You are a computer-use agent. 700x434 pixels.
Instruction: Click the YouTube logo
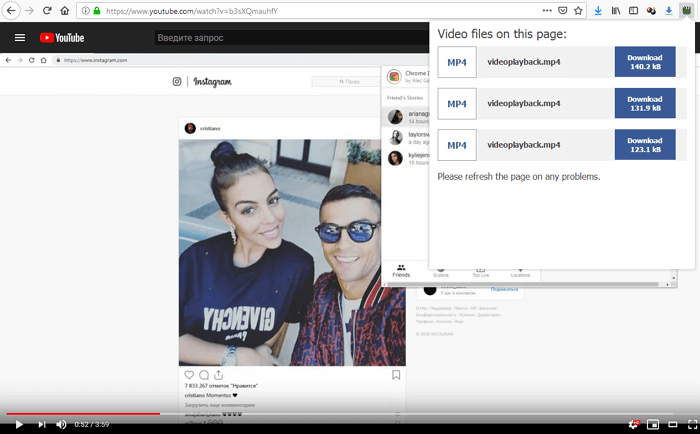pos(62,38)
